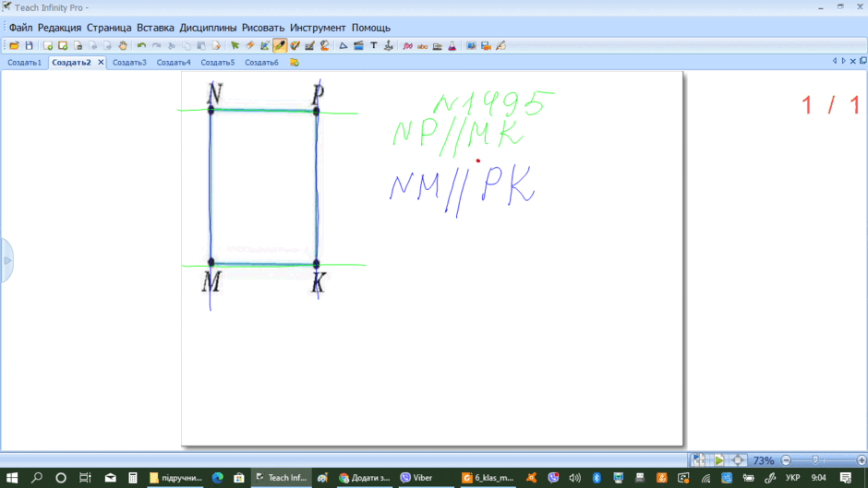Open the підручни... folder taskbar item
868x488 pixels.
tap(176, 478)
